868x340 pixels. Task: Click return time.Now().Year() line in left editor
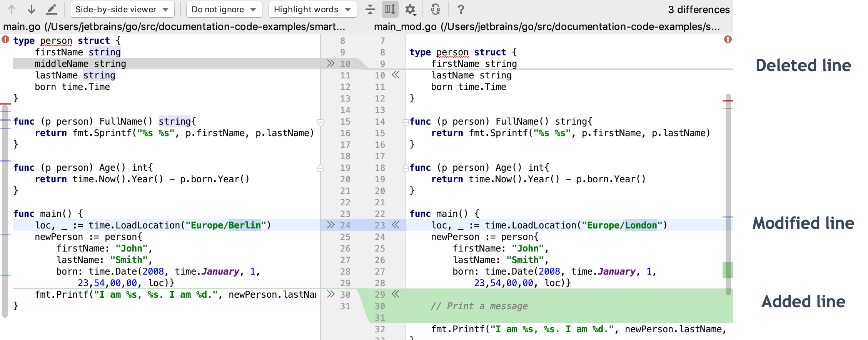tap(142, 179)
